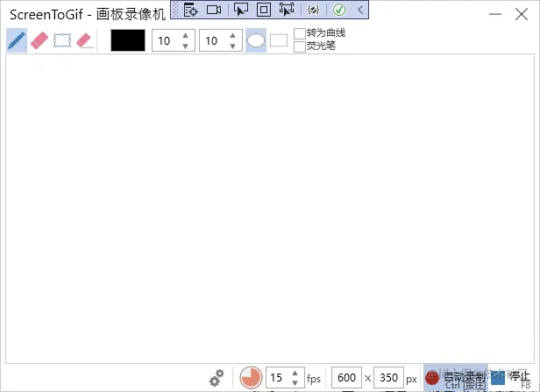Click the height field showing 350

389,378
